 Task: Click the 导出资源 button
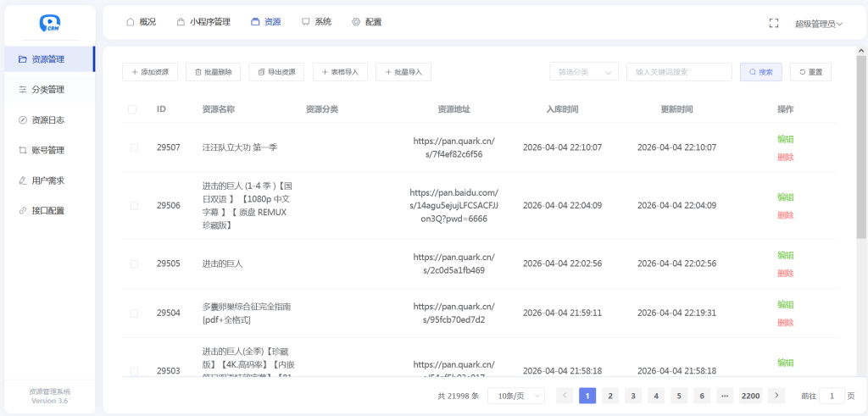[x=277, y=72]
